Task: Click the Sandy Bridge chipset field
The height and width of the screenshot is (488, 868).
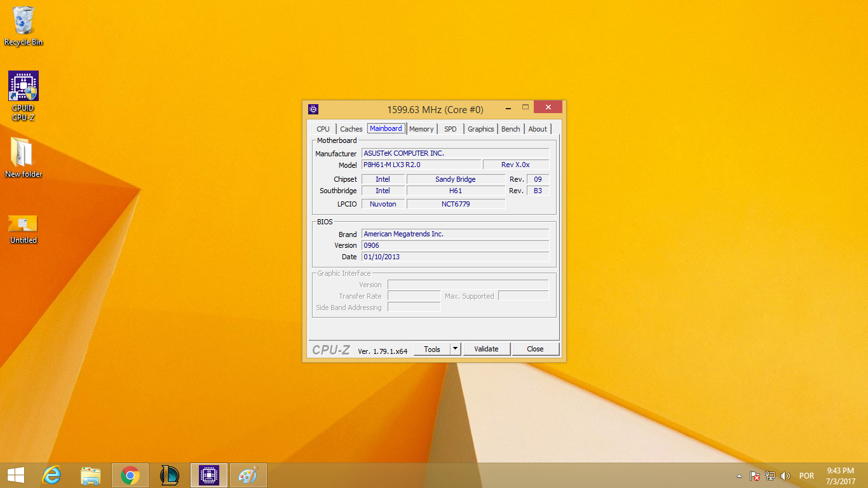Action: 456,179
